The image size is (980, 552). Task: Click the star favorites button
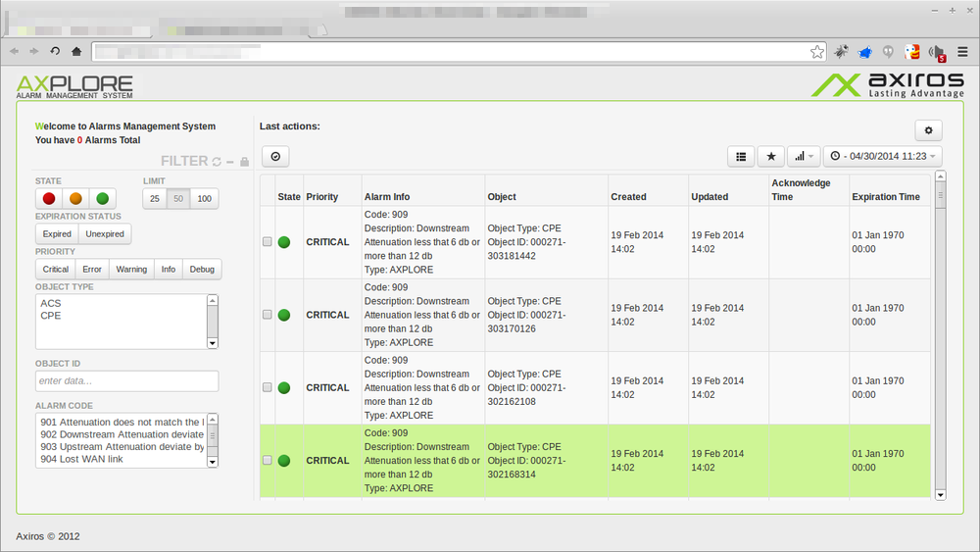(x=771, y=156)
